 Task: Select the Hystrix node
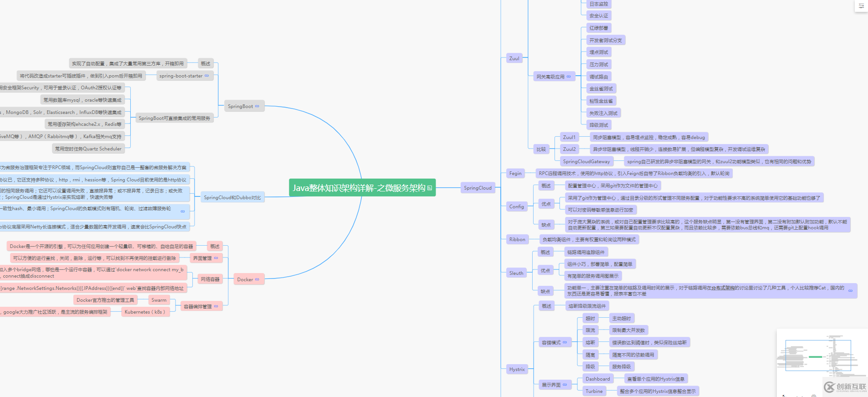click(517, 369)
